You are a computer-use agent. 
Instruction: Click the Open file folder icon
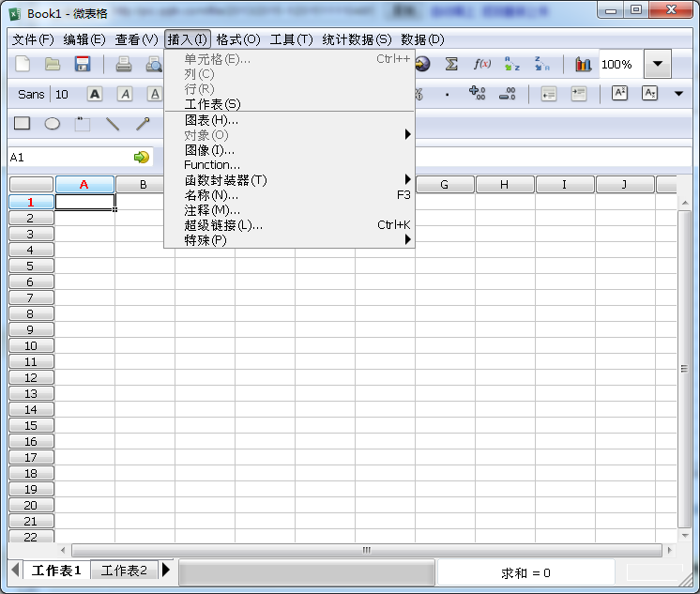click(53, 64)
